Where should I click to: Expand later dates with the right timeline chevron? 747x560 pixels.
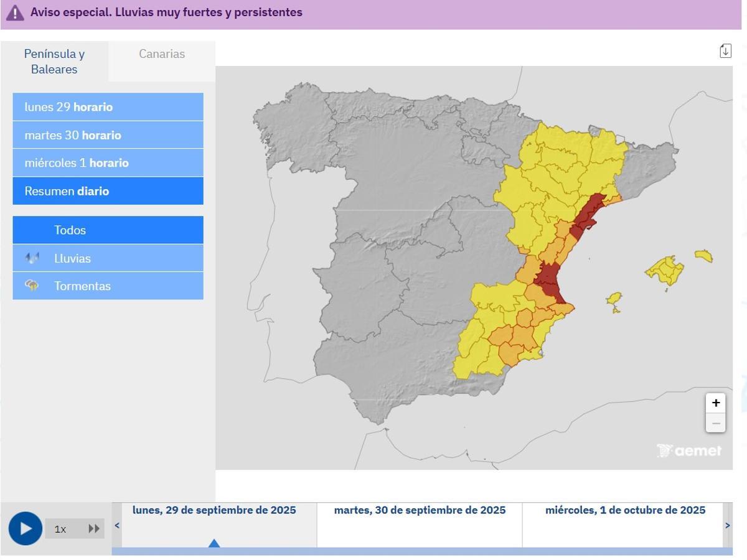[x=727, y=525]
